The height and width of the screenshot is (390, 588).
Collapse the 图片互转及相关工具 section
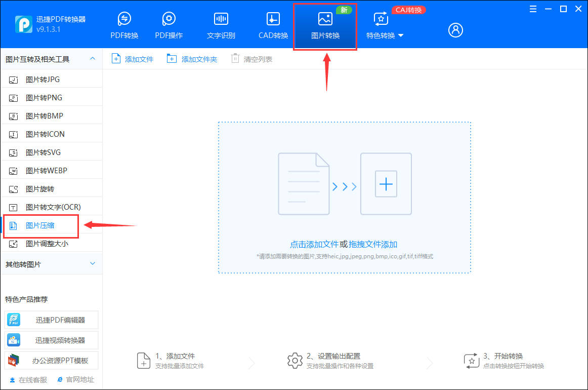pos(93,59)
